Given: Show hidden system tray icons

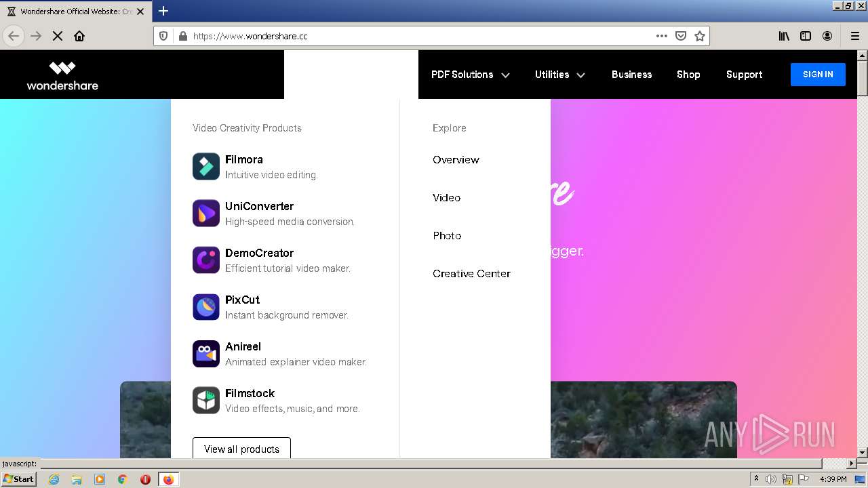Looking at the screenshot, I should pyautogui.click(x=756, y=479).
